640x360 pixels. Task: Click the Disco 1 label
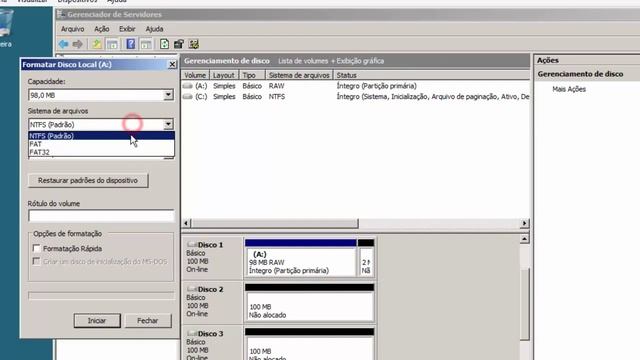pos(210,244)
